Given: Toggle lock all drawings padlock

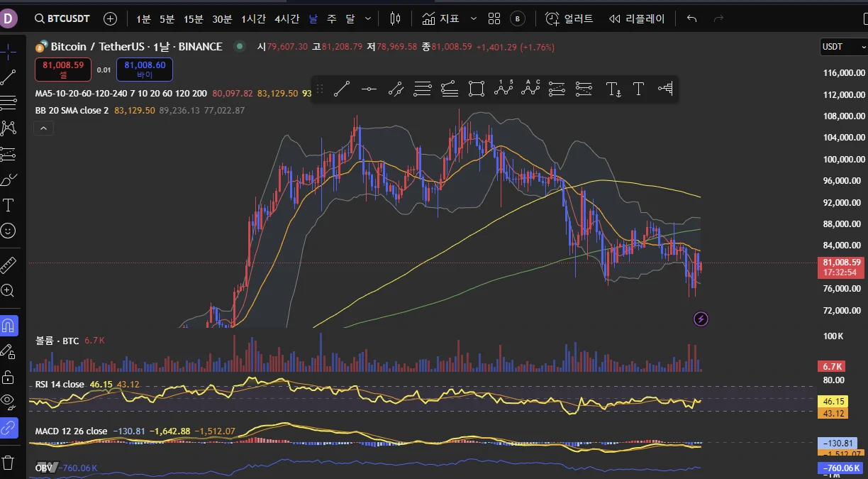Looking at the screenshot, I should click(x=9, y=376).
